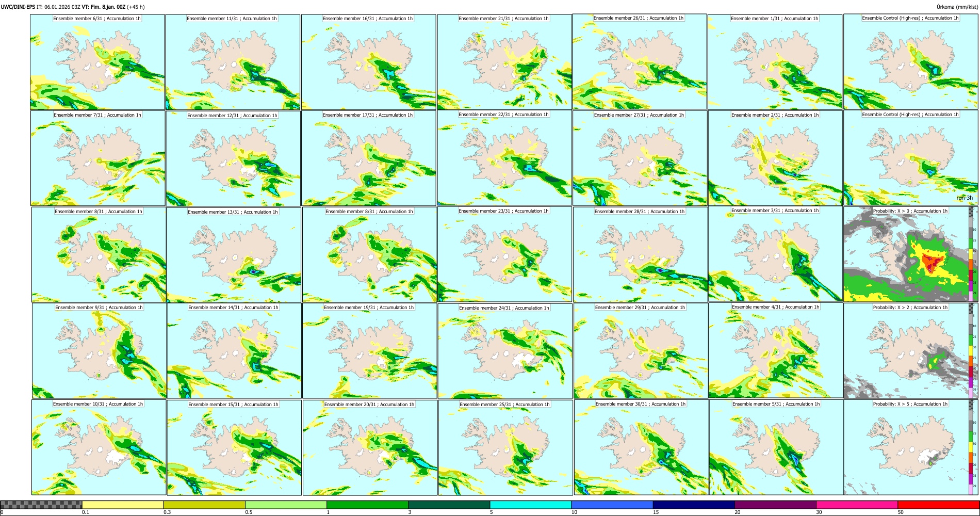The height and width of the screenshot is (516, 980).
Task: Pick the red 50+ legend swatch
Action: [x=938, y=505]
